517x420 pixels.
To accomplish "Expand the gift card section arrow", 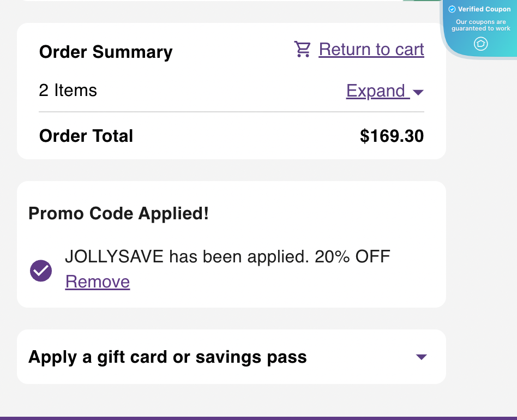I will point(420,357).
